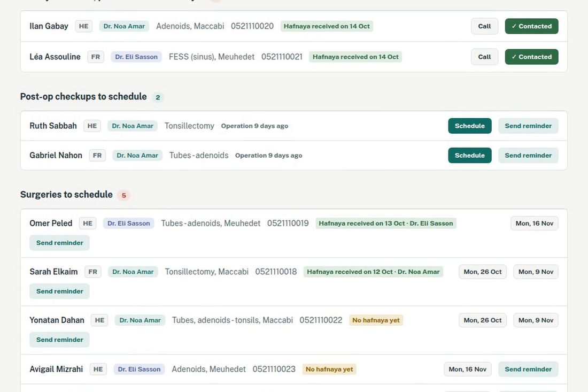Send reminder to Omer Peled
This screenshot has width=588, height=392.
point(60,243)
